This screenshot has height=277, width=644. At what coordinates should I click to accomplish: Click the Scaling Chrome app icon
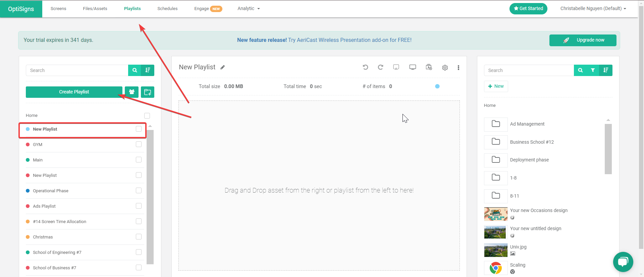pos(496,268)
